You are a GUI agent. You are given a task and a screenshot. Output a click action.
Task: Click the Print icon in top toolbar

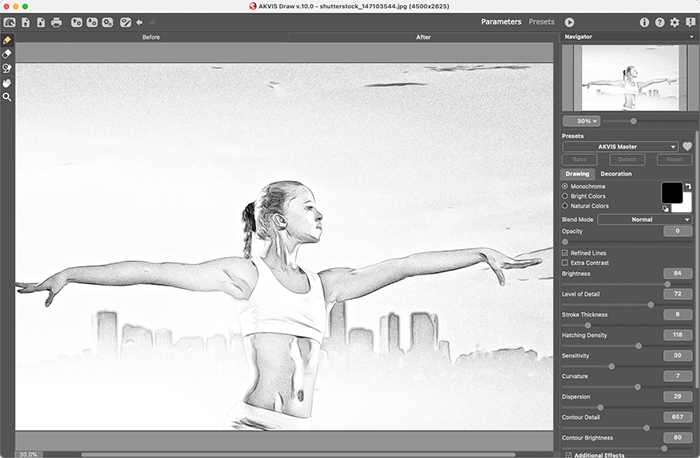coord(56,21)
